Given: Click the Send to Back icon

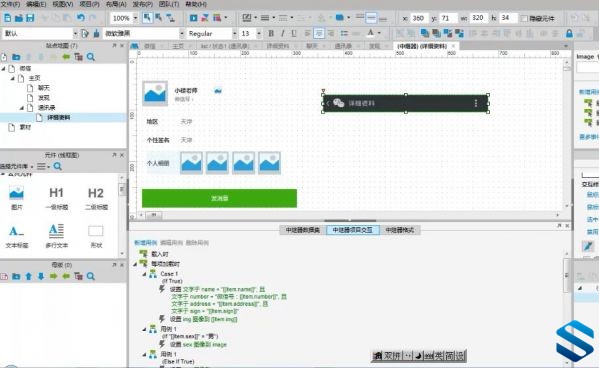Looking at the screenshot, I should (436, 34).
